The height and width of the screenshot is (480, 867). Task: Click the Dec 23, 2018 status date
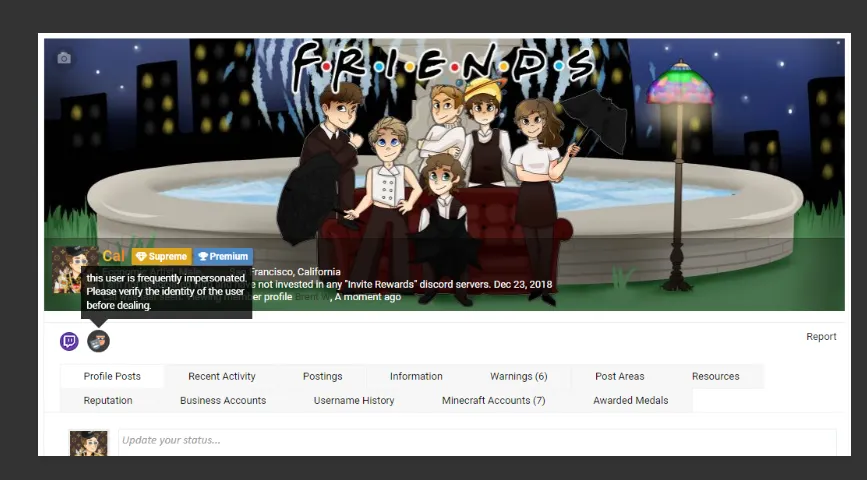click(x=523, y=284)
